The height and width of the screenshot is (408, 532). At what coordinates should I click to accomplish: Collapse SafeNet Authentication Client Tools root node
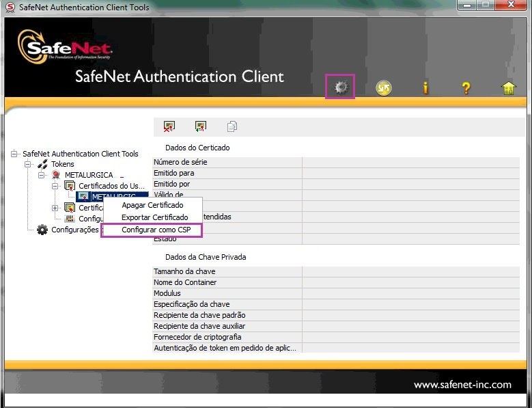14,154
